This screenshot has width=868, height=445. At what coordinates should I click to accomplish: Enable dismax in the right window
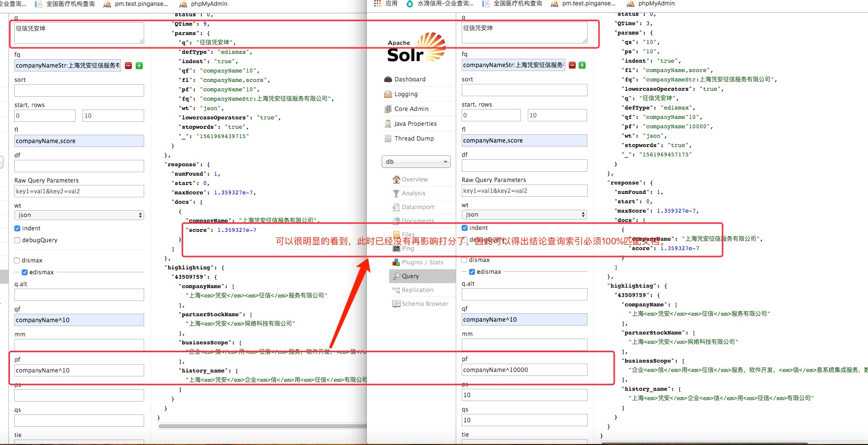point(465,260)
